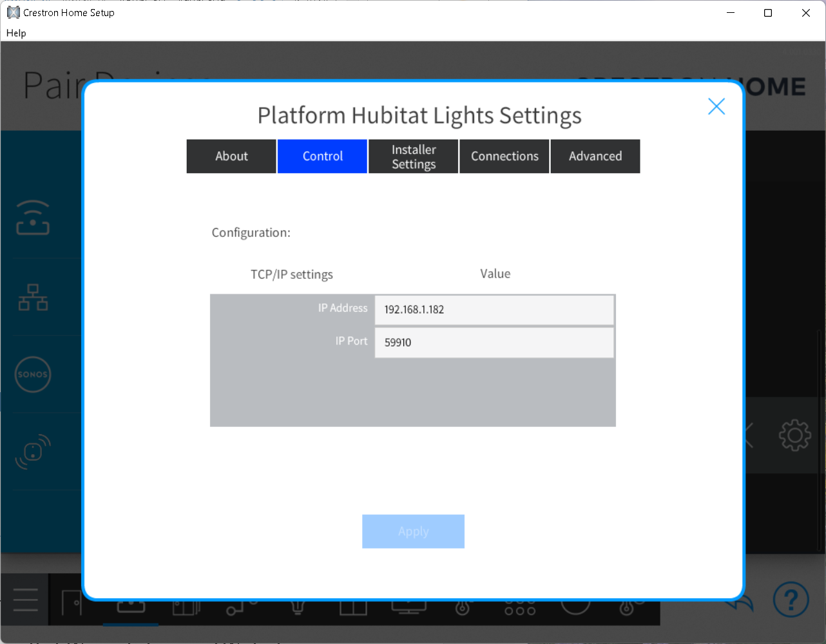
Task: Select the Ethernet network devices icon
Action: coord(33,297)
